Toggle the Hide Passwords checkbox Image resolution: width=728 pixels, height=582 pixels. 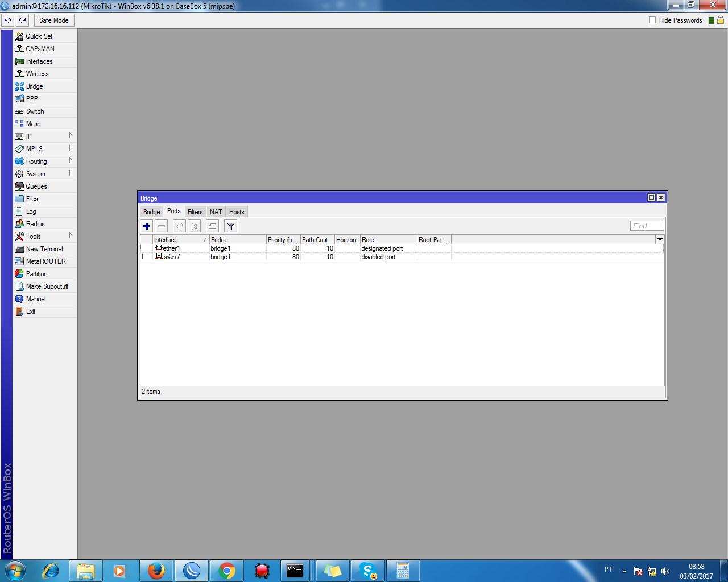[652, 20]
